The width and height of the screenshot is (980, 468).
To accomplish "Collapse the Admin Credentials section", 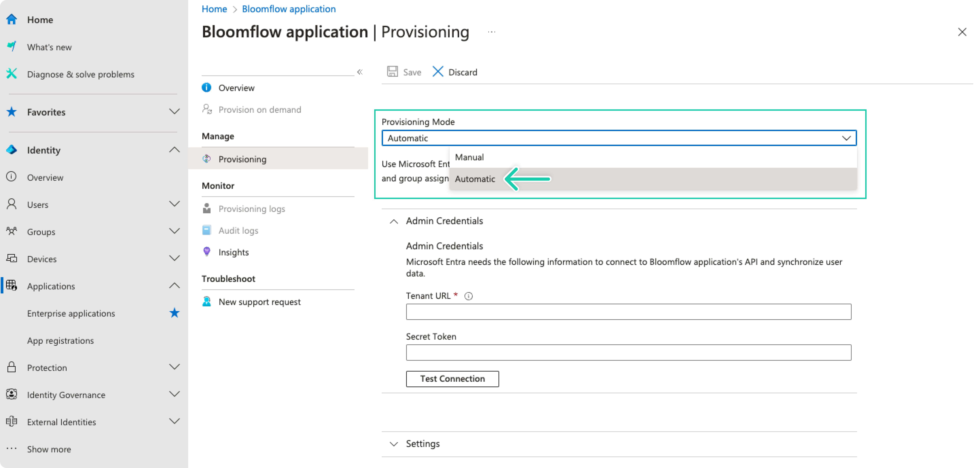I will click(x=394, y=221).
